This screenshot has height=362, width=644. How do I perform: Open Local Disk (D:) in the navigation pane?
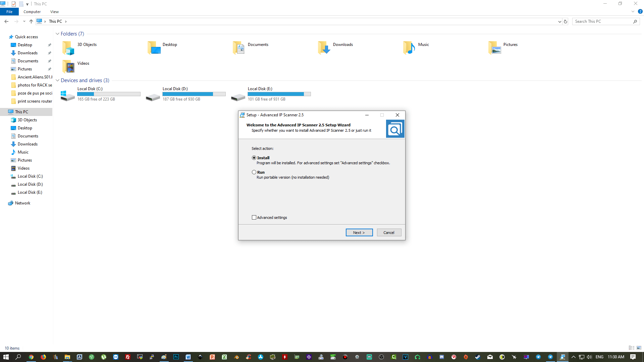30,184
